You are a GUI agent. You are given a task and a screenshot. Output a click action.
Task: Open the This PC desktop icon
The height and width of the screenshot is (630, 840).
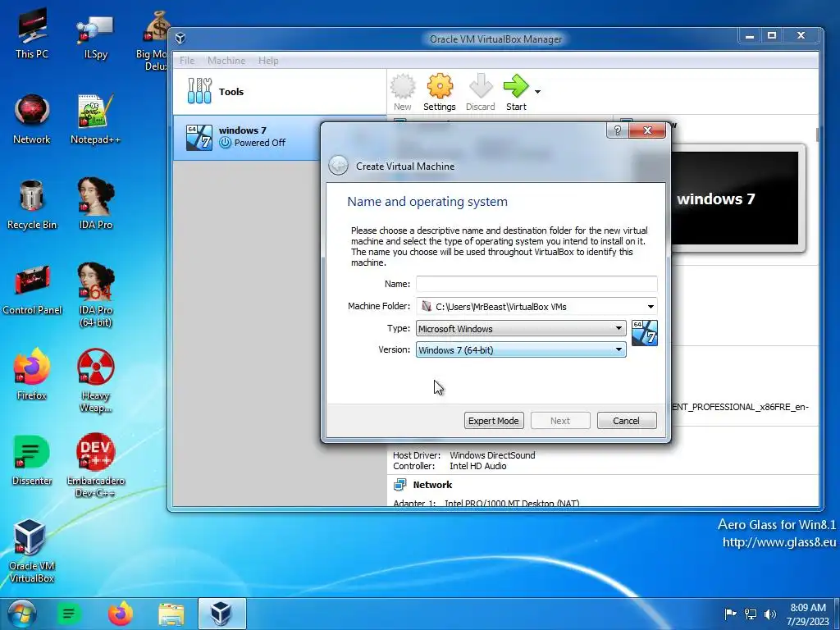click(x=32, y=34)
